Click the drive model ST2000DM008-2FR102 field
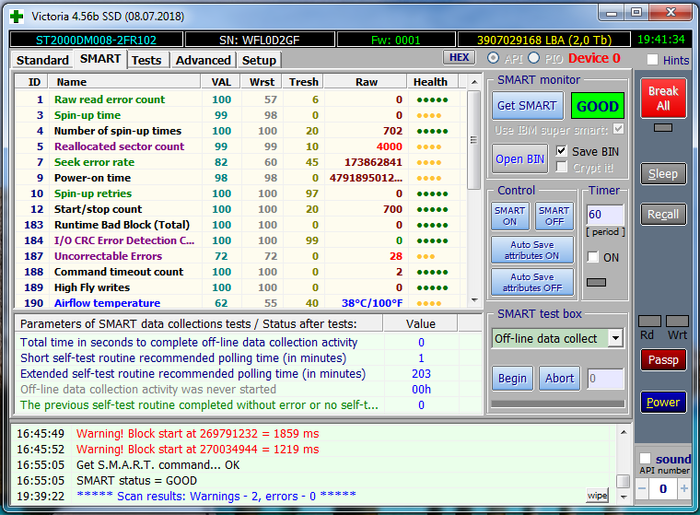Screen dimensions: 700x515 click(96, 40)
